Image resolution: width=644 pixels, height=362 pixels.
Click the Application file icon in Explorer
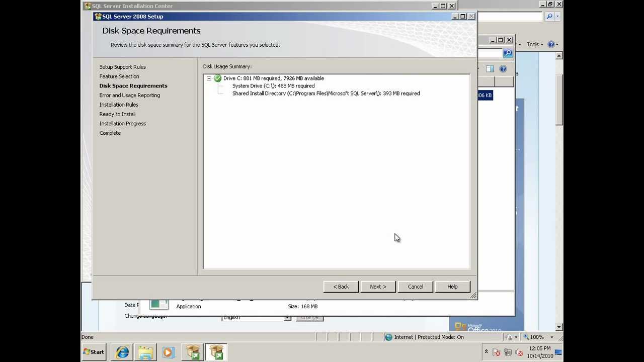[158, 304]
